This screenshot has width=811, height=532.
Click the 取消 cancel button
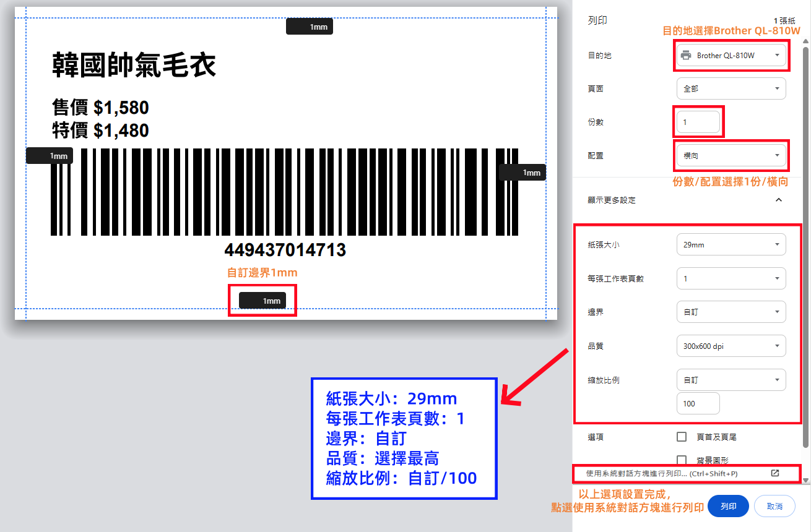[x=774, y=506]
